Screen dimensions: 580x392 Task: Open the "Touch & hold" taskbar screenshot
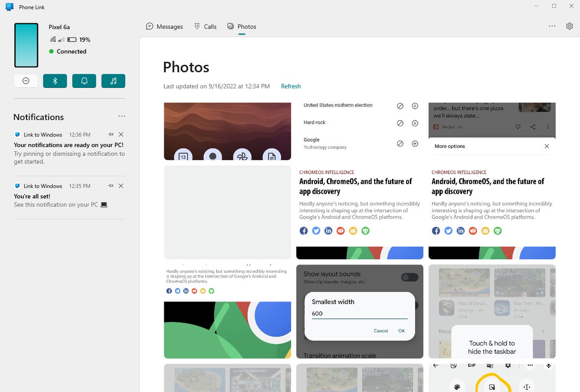point(492,311)
